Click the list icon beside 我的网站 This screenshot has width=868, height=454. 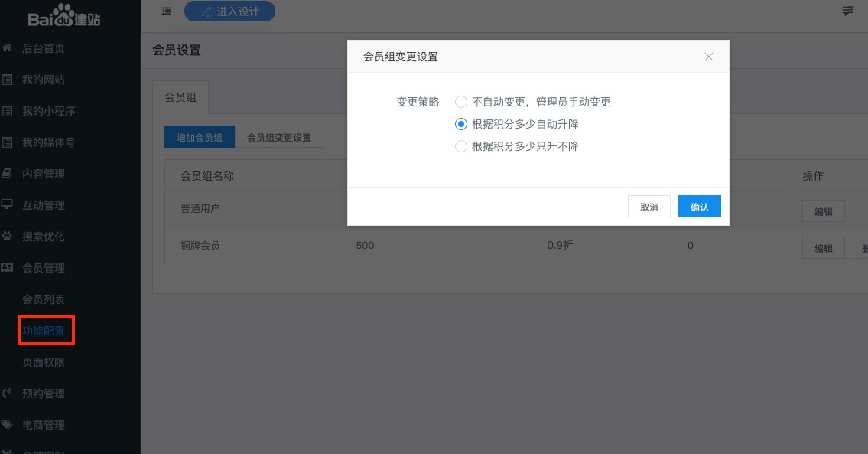[x=8, y=80]
